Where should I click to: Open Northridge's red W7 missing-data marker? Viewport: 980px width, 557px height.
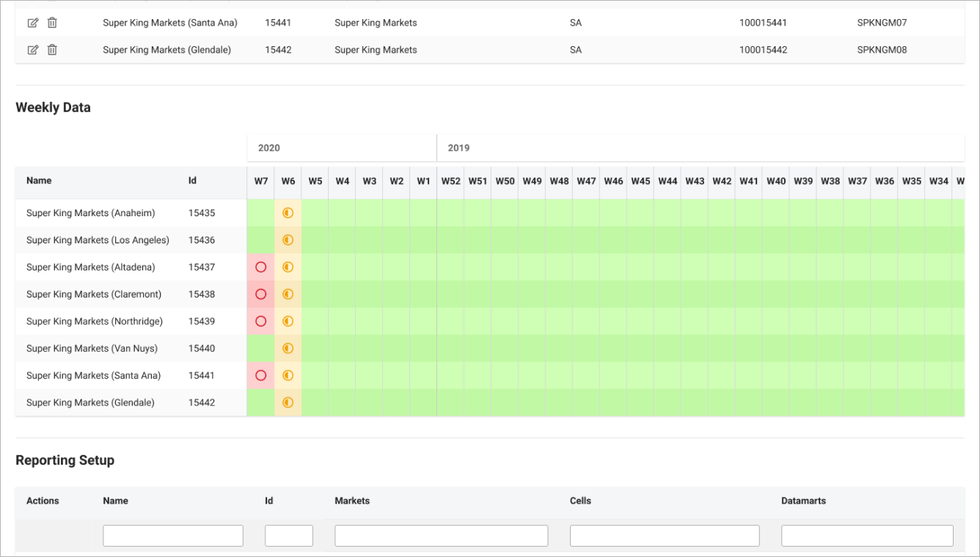260,322
